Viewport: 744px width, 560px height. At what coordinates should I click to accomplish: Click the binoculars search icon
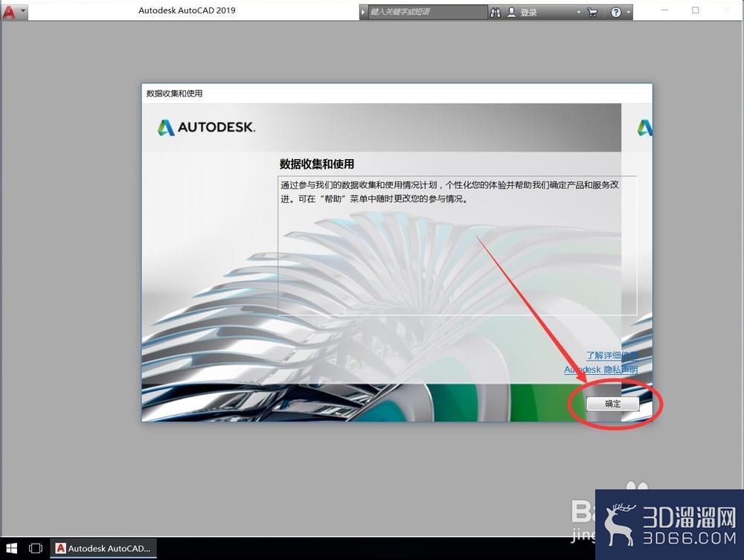tap(495, 13)
